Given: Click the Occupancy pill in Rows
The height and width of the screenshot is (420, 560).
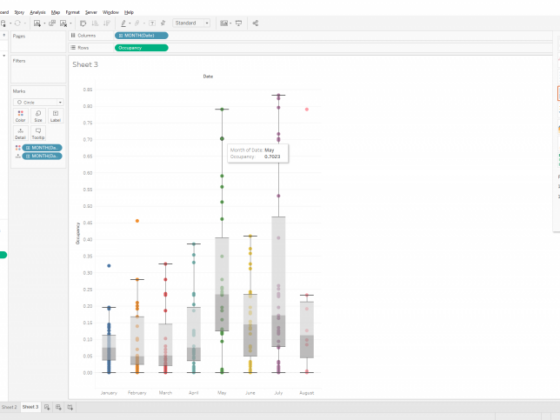Looking at the screenshot, I should (141, 48).
